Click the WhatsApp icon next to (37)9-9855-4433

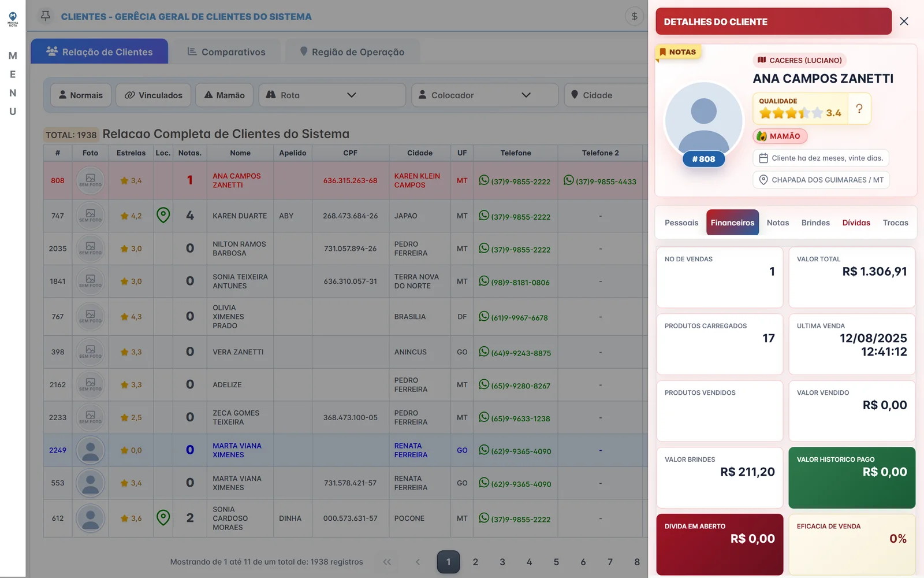click(x=569, y=180)
